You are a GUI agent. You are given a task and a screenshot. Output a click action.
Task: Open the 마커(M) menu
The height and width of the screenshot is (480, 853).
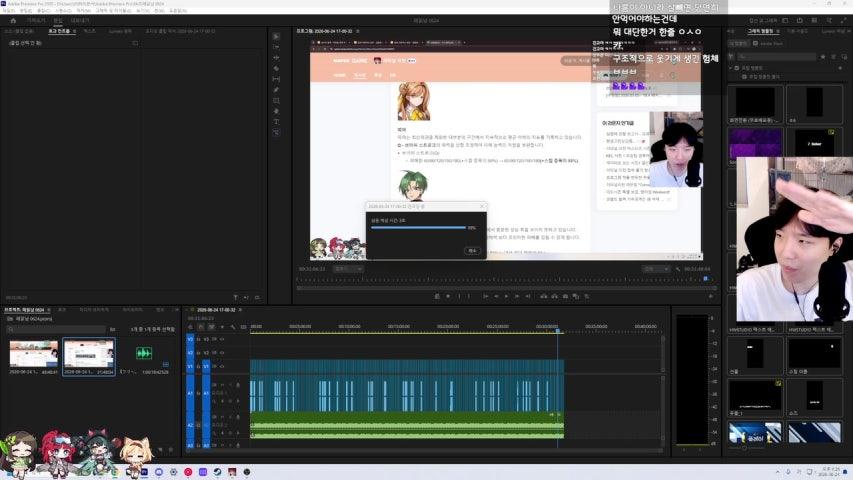(83, 10)
